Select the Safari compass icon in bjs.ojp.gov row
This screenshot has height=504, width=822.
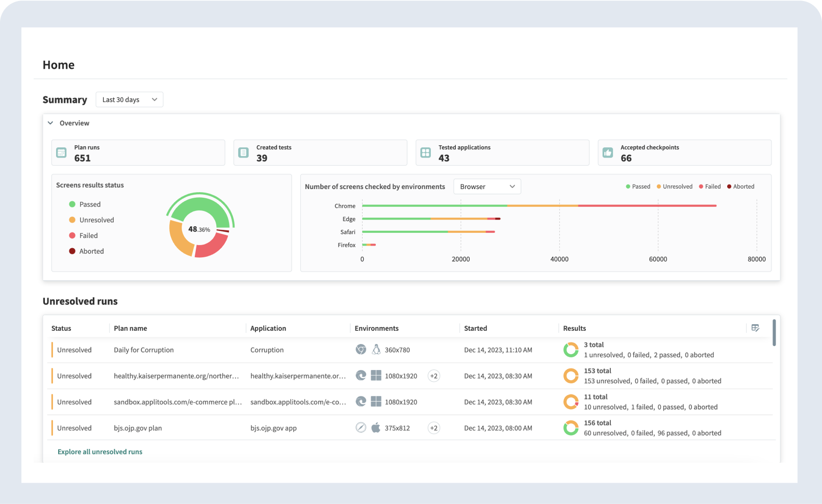coord(361,428)
